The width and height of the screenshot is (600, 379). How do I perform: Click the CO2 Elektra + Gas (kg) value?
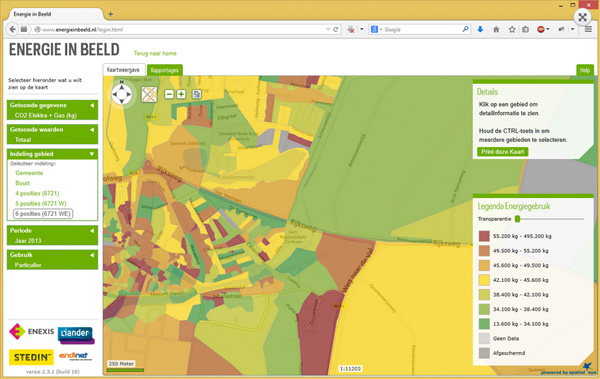[46, 115]
